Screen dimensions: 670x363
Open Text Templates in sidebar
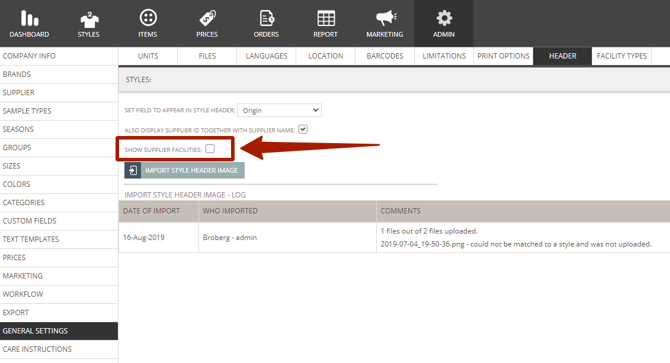coord(59,239)
